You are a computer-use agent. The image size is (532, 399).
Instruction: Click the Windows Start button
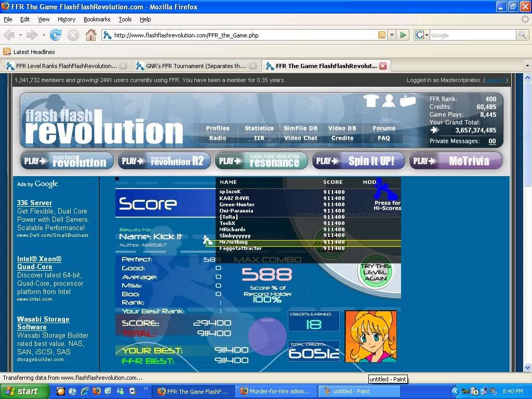pyautogui.click(x=21, y=391)
